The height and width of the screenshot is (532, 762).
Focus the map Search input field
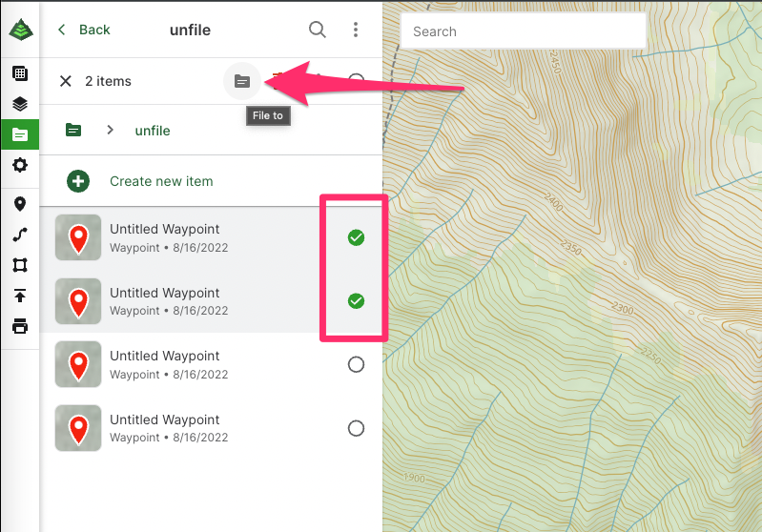[x=524, y=31]
